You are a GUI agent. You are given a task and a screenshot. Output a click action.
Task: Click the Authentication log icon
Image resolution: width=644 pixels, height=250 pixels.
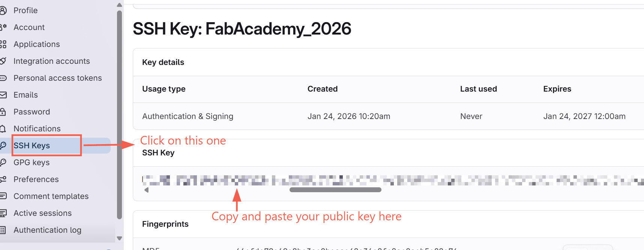4,230
